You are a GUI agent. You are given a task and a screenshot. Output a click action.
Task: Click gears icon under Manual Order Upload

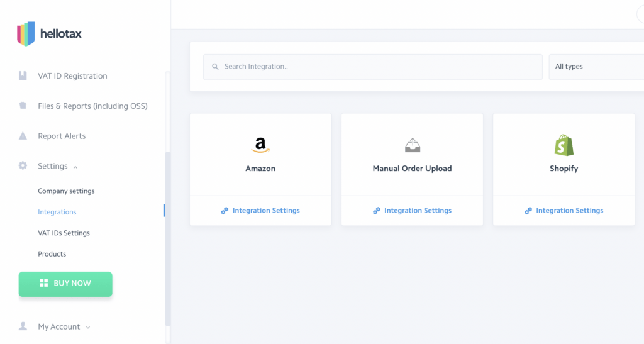pos(376,211)
